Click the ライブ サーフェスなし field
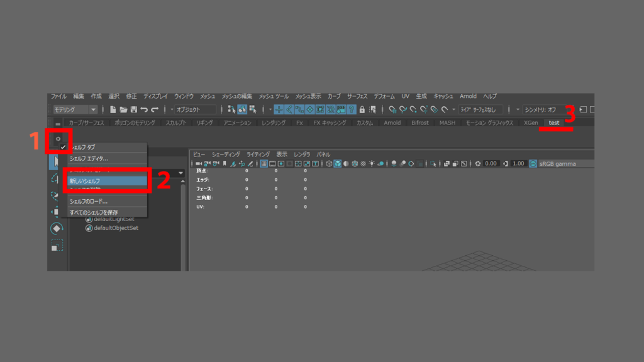This screenshot has height=362, width=644. point(480,109)
